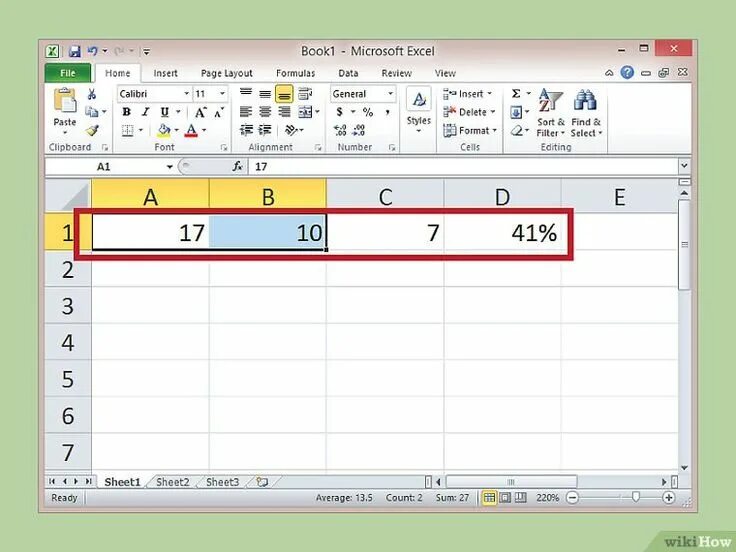
Task: Open the Calibri font name dropdown
Action: (186, 94)
